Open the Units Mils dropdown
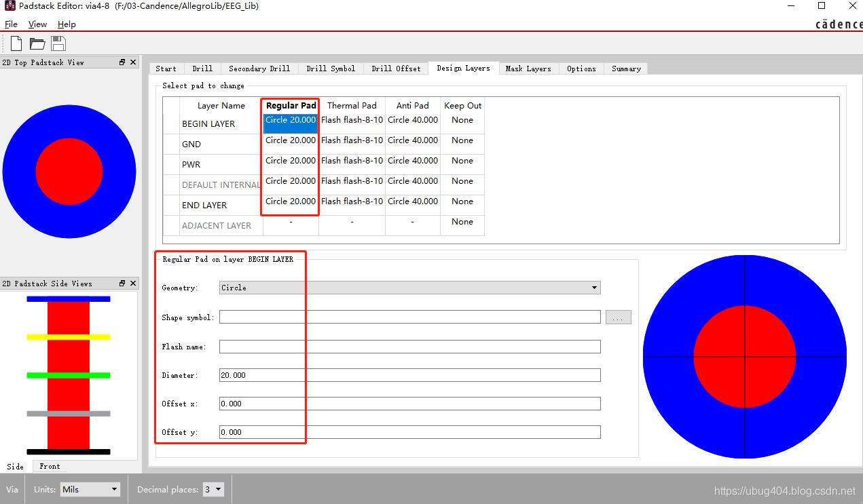The image size is (863, 504). point(90,489)
